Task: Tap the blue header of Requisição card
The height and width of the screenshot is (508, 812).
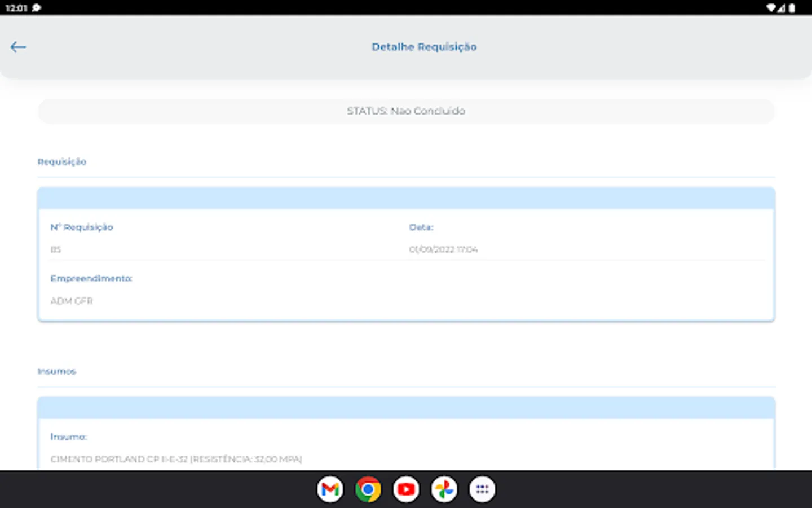Action: tap(406, 199)
